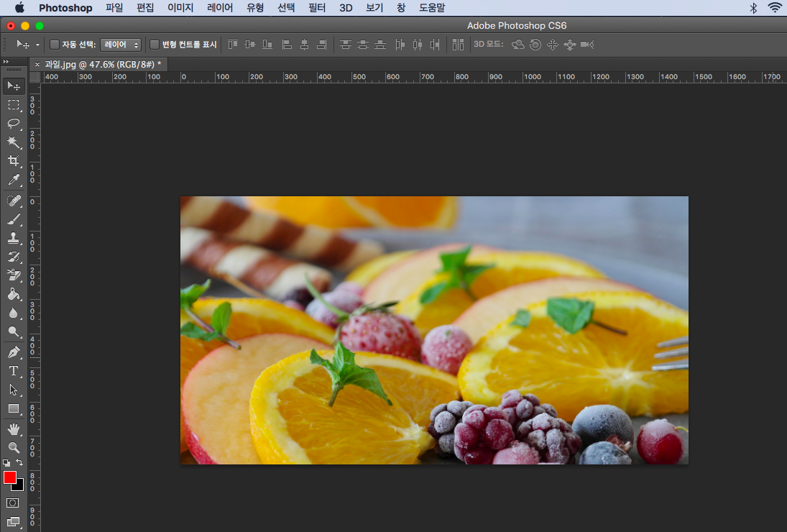787x532 pixels.
Task: Select the Crop tool
Action: (x=14, y=160)
